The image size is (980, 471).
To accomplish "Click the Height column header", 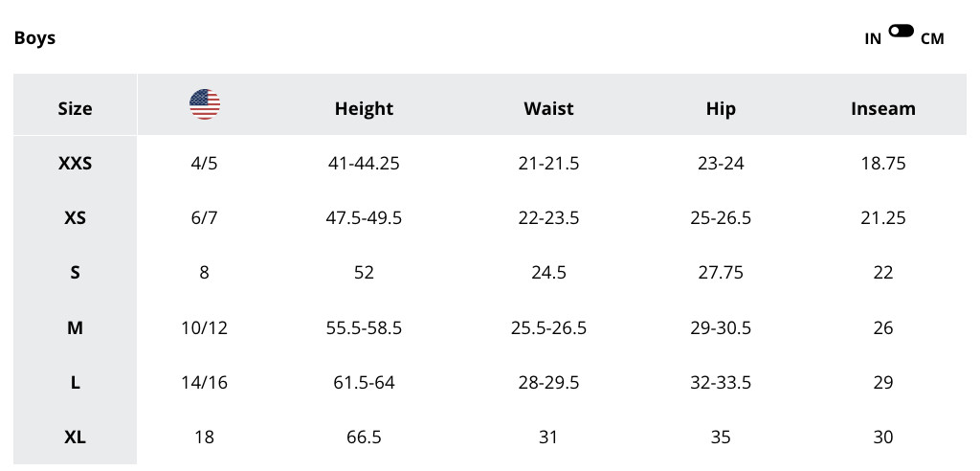I will 364,108.
